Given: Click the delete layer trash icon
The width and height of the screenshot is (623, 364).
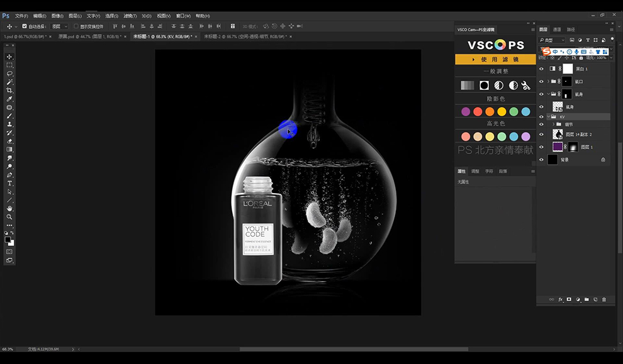Looking at the screenshot, I should pyautogui.click(x=604, y=300).
